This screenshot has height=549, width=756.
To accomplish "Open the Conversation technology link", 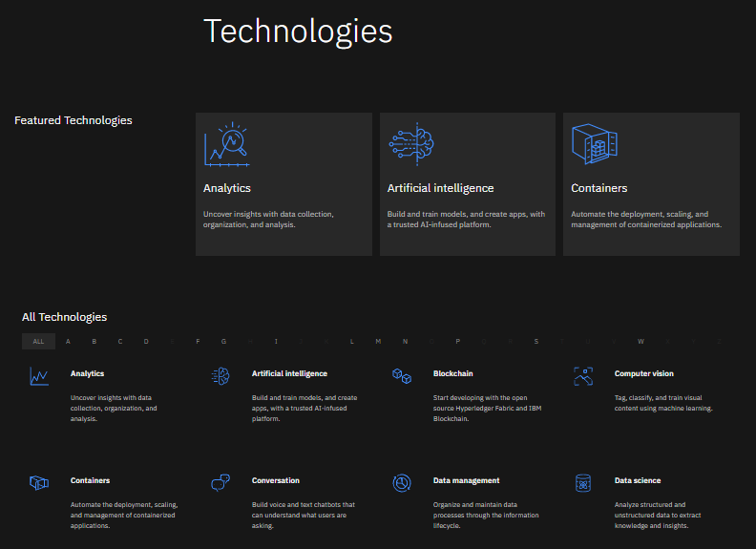I will click(x=275, y=480).
